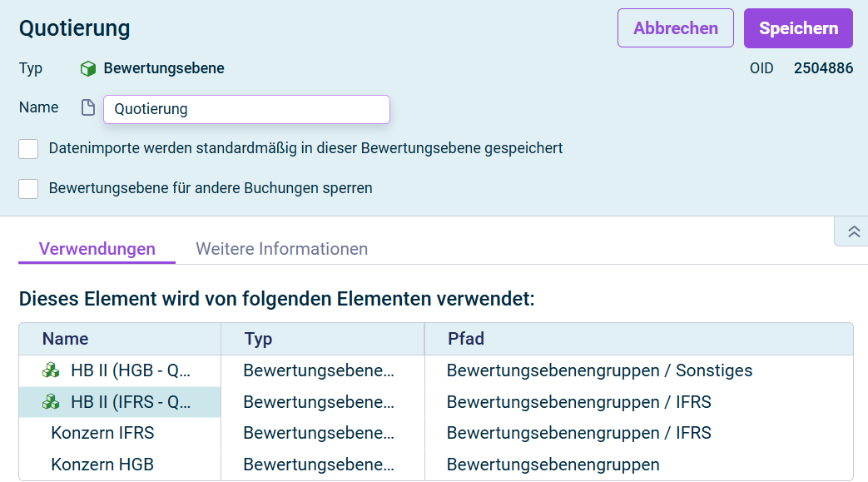Viewport: 868px width, 482px height.
Task: Click the OID value 2504886
Action: tap(823, 68)
